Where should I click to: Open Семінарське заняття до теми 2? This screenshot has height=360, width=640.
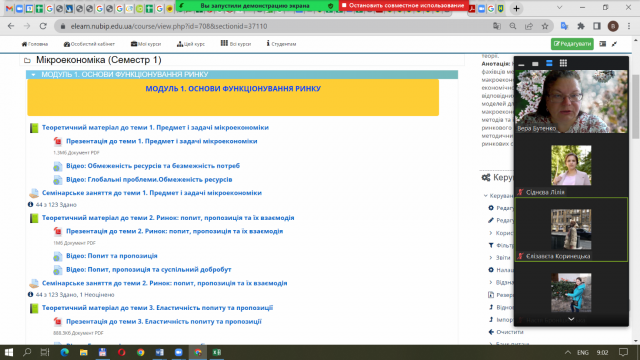coord(164,283)
